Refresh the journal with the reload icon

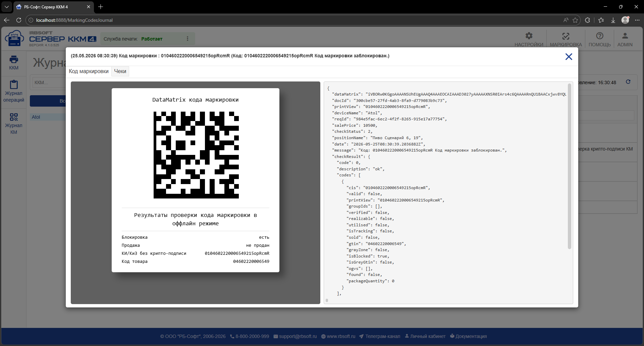coord(628,82)
